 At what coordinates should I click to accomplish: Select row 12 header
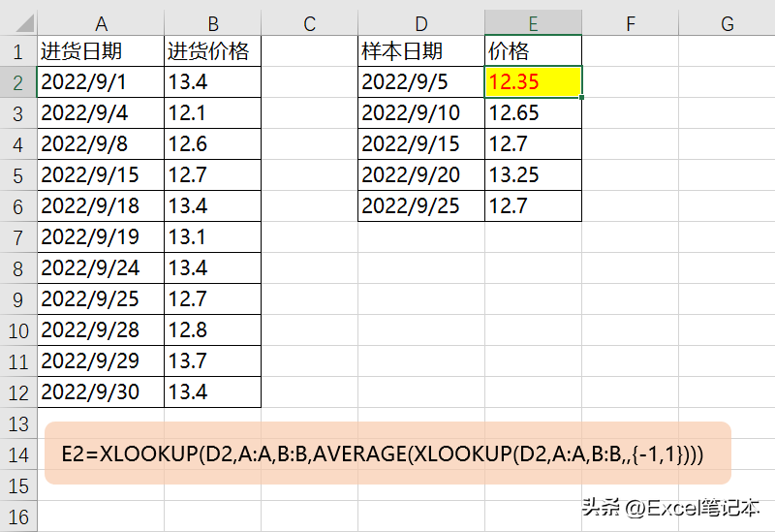click(18, 392)
